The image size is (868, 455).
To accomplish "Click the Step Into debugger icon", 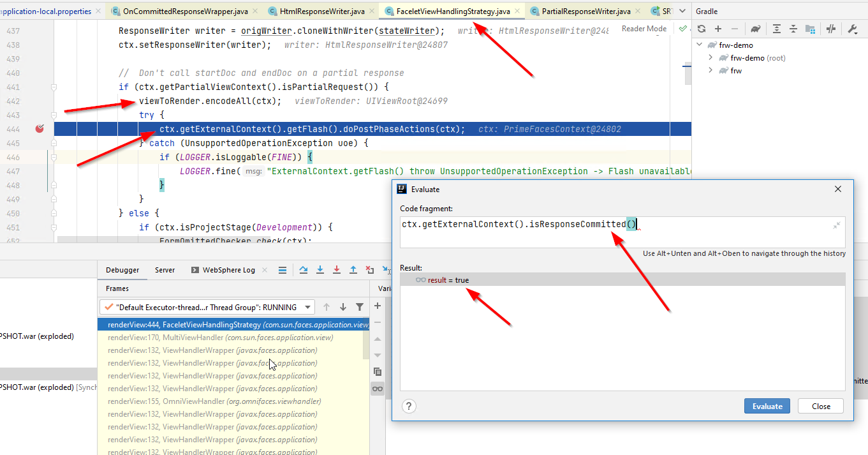I will pyautogui.click(x=320, y=269).
